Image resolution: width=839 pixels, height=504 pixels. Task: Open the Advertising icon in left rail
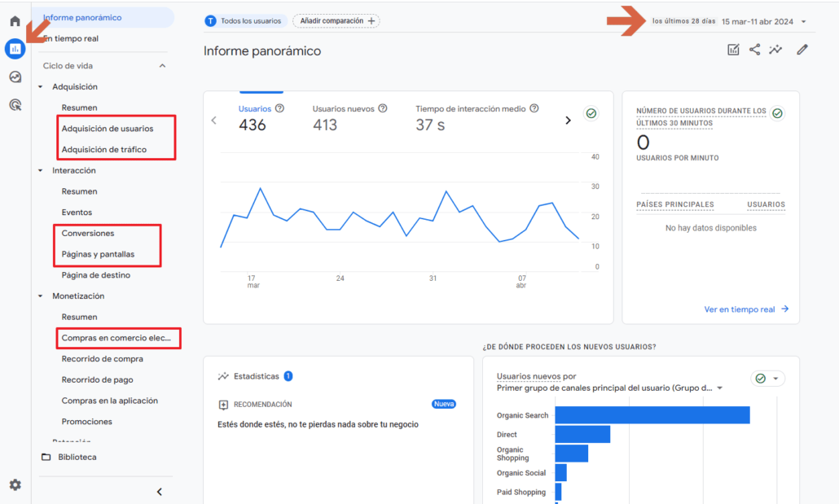(x=15, y=104)
